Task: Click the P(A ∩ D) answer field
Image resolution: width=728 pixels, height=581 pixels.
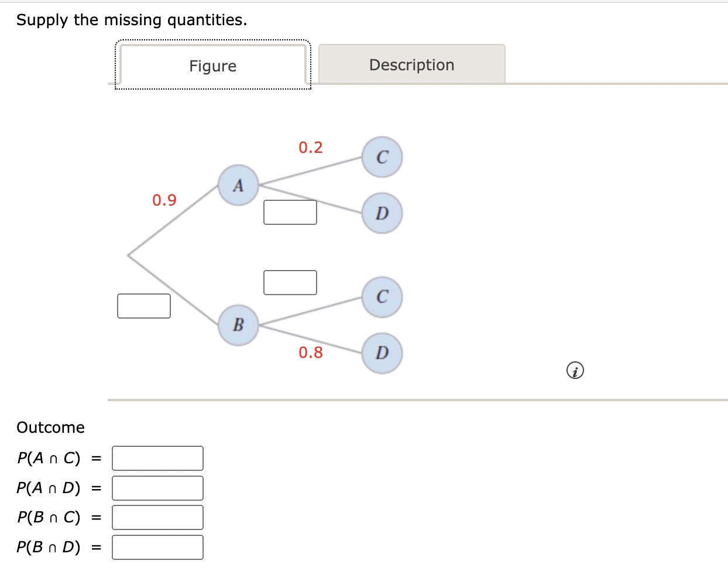Action: click(x=157, y=487)
